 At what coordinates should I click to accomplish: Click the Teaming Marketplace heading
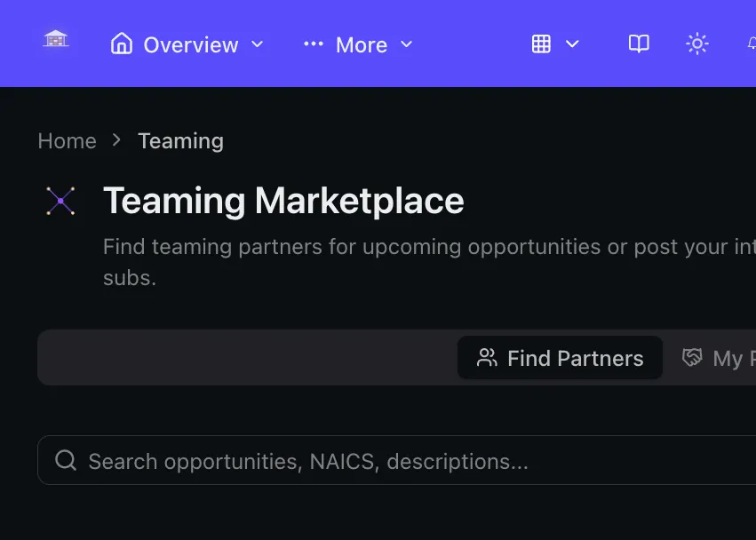[283, 200]
